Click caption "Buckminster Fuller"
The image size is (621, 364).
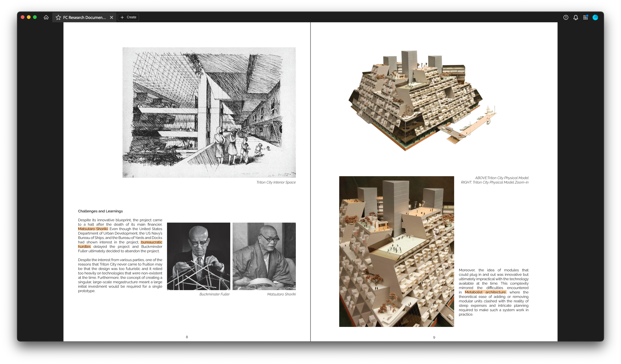click(x=214, y=294)
